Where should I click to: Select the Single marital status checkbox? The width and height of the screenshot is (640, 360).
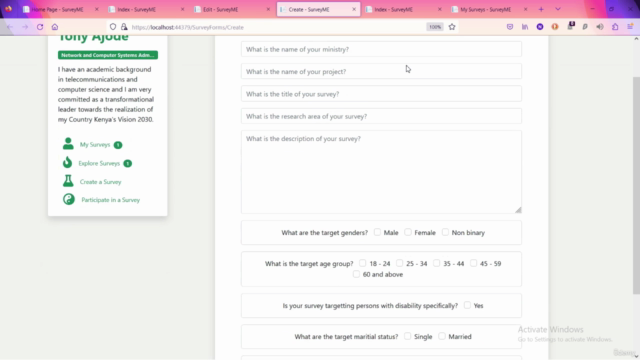point(407,336)
